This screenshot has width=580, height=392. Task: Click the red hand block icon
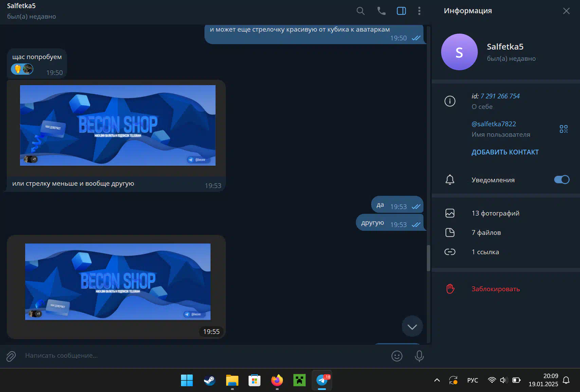pyautogui.click(x=450, y=289)
